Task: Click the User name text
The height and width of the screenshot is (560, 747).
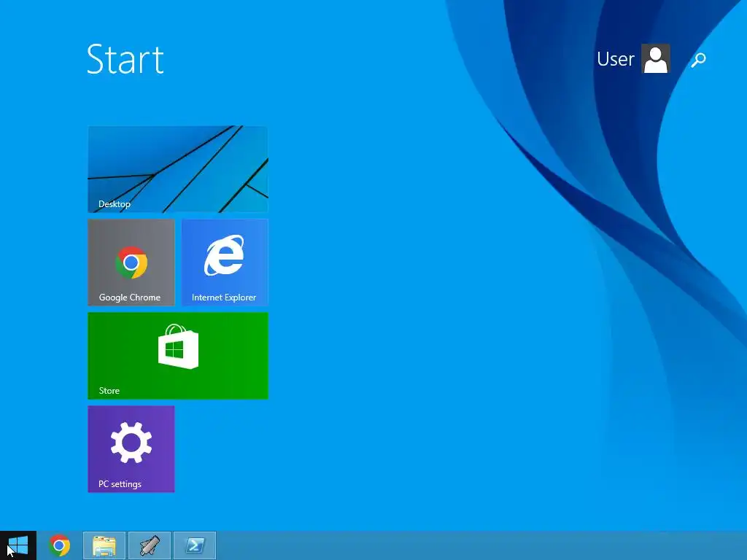Action: (616, 59)
